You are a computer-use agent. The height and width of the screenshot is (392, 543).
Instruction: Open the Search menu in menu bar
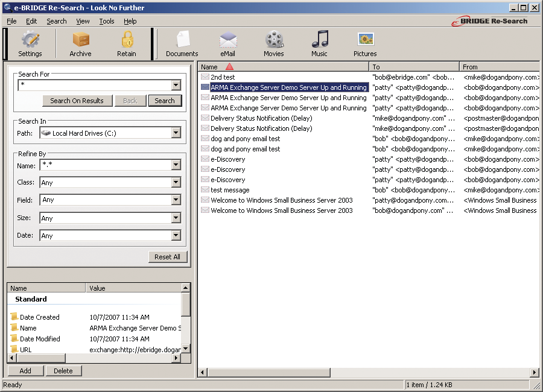point(57,21)
